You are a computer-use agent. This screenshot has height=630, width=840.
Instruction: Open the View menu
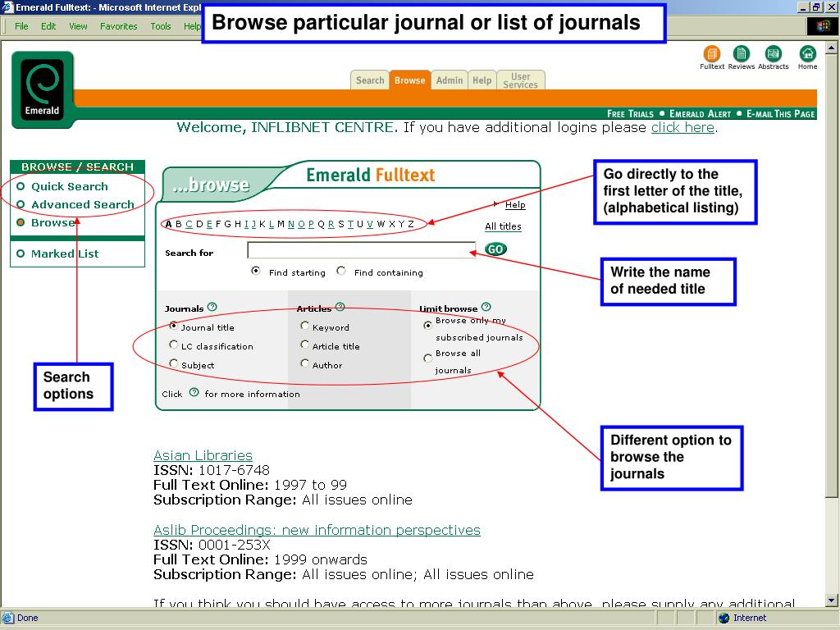click(x=78, y=26)
